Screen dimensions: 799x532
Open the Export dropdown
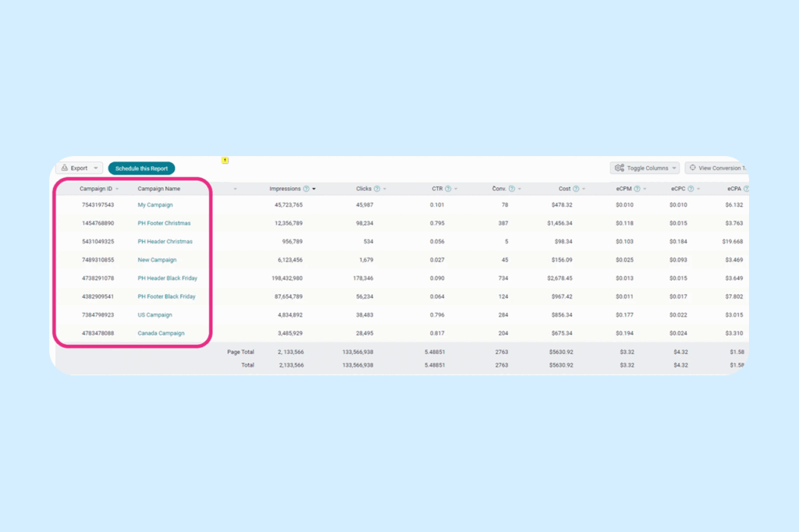(x=79, y=168)
